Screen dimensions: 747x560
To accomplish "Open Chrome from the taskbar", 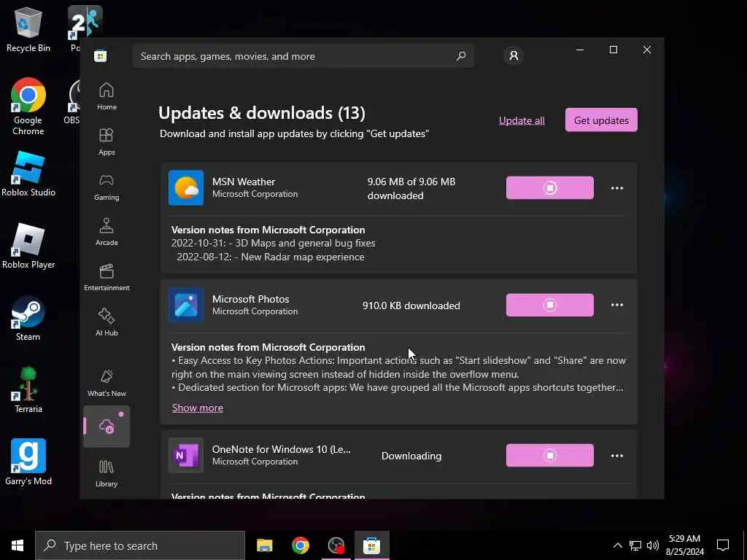I will pyautogui.click(x=300, y=545).
